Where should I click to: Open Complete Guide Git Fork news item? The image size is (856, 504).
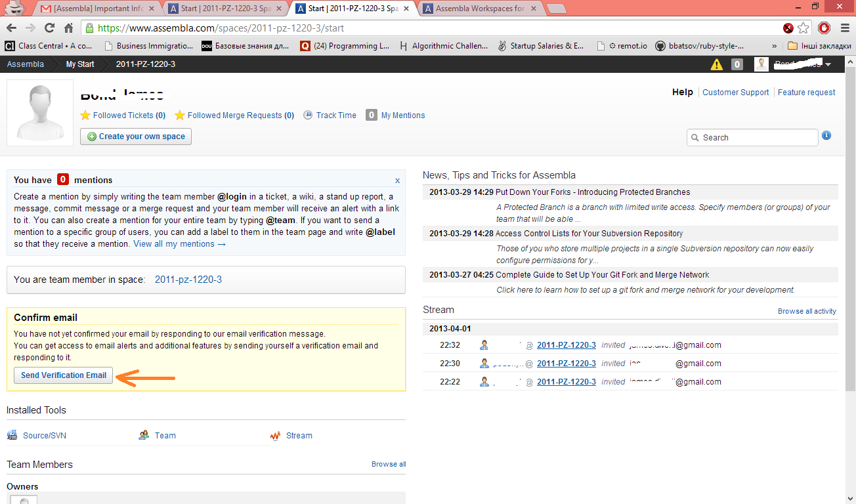[602, 275]
